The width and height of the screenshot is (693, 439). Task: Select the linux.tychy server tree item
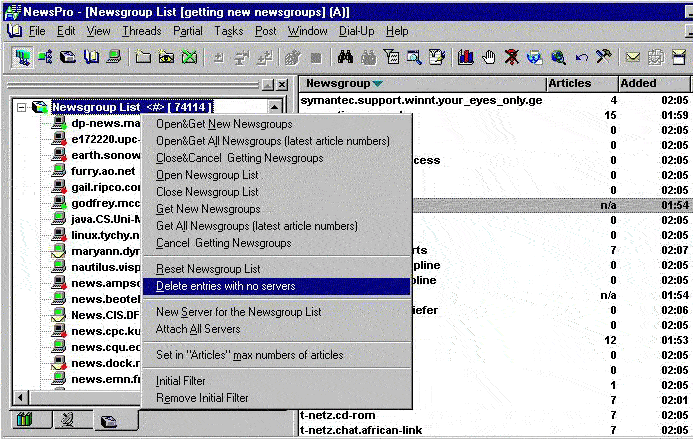(x=105, y=235)
